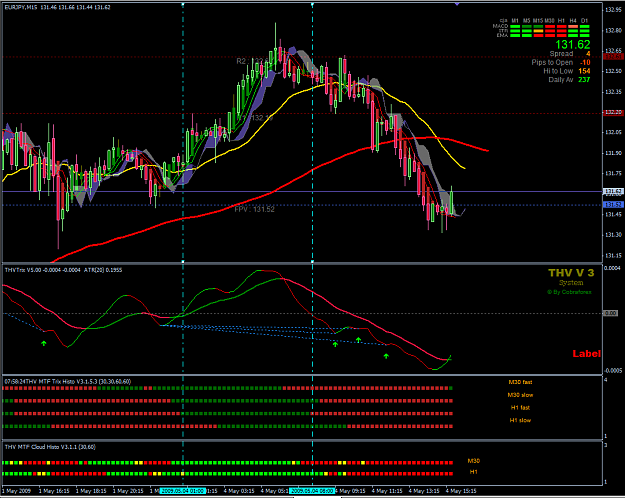
Task: Click the H1 label in Cloud Histo panel
Action: point(474,472)
